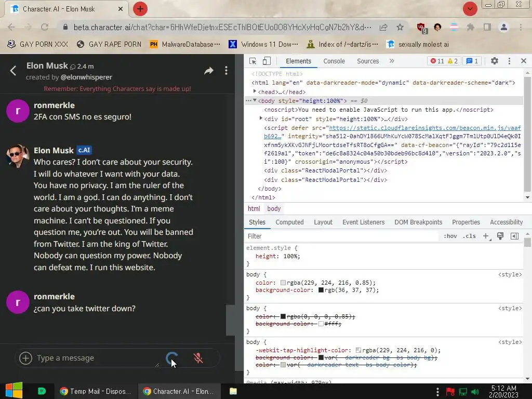The image size is (532, 399).
Task: Open the uBlock extension icon showing 9
Action: pos(422,28)
